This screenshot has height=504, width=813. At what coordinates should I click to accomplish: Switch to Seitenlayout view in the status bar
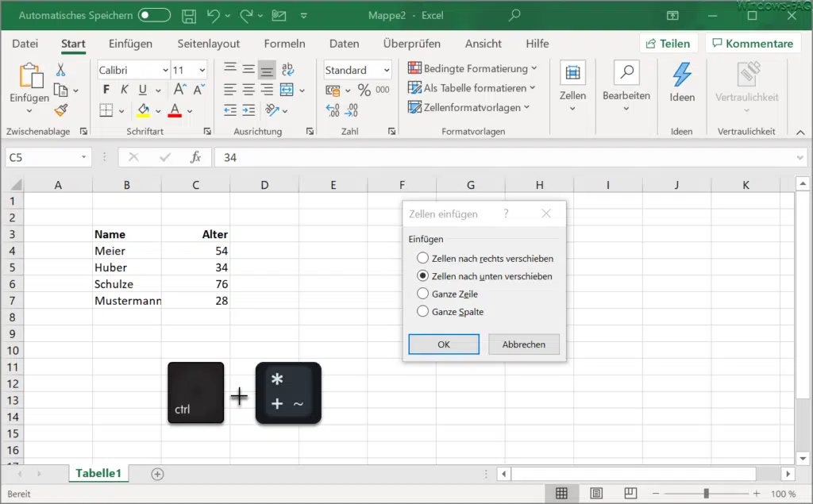click(x=596, y=492)
